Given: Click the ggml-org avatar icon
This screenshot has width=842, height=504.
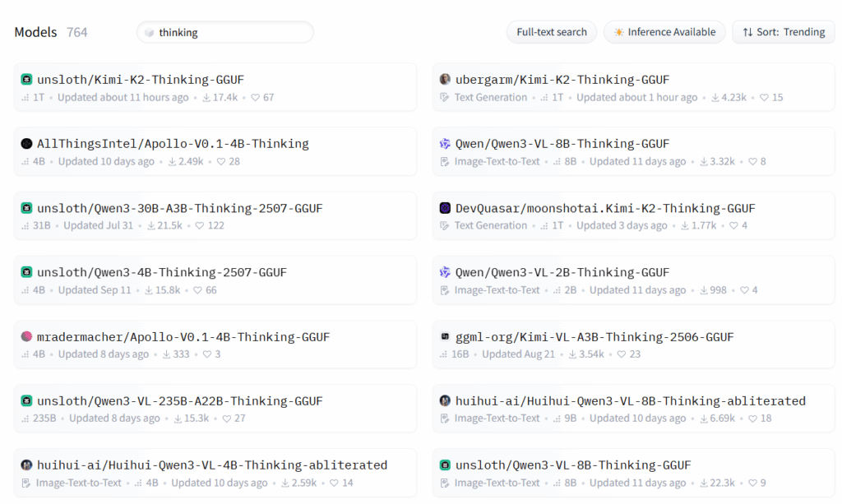Looking at the screenshot, I should 445,337.
